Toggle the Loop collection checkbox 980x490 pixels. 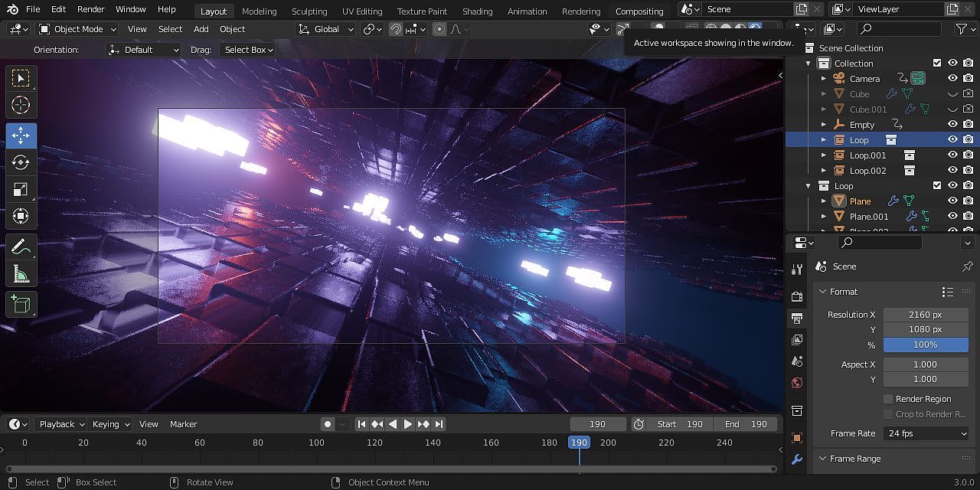coord(937,185)
